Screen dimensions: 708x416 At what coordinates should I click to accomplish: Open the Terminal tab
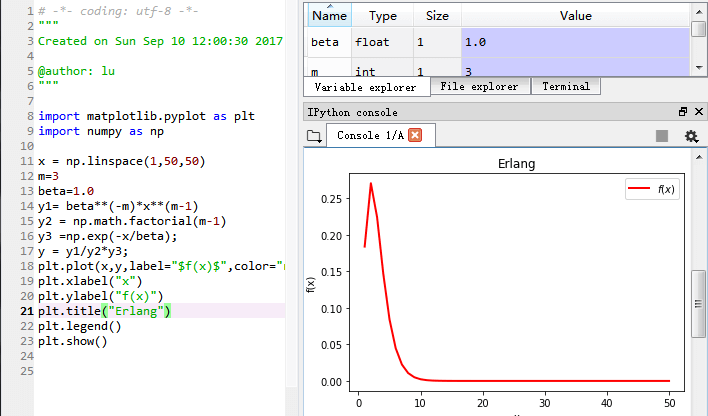point(566,87)
